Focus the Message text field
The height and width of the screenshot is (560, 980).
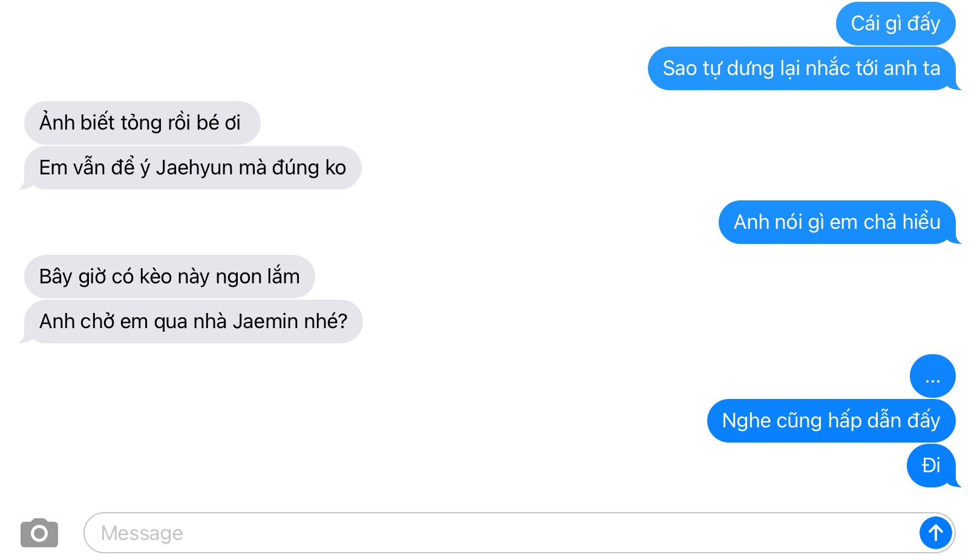coord(519,533)
